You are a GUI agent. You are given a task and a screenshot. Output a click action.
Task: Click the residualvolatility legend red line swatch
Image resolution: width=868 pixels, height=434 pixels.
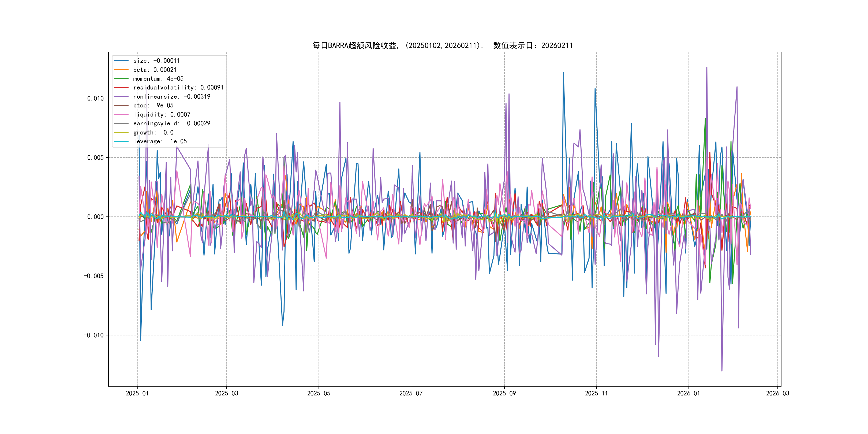click(121, 88)
